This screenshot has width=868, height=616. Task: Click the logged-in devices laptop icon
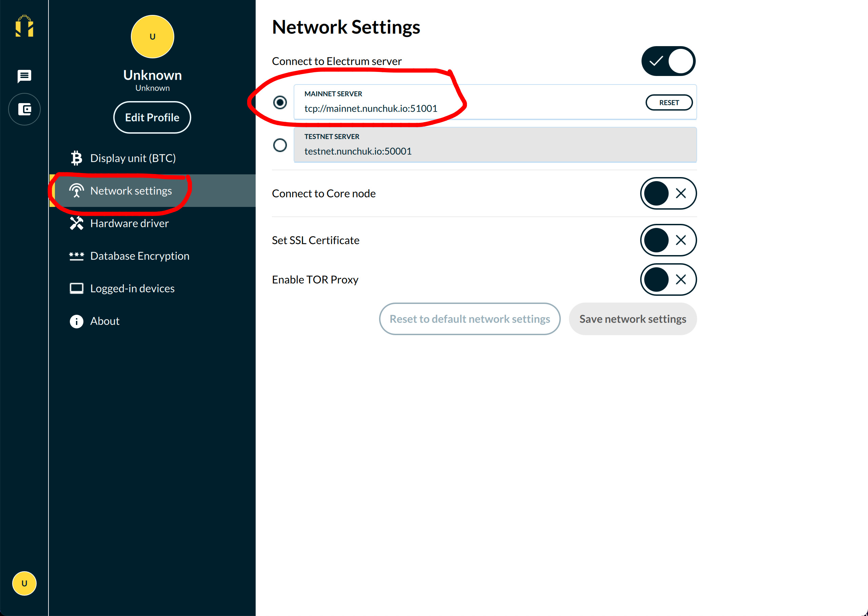coord(77,289)
